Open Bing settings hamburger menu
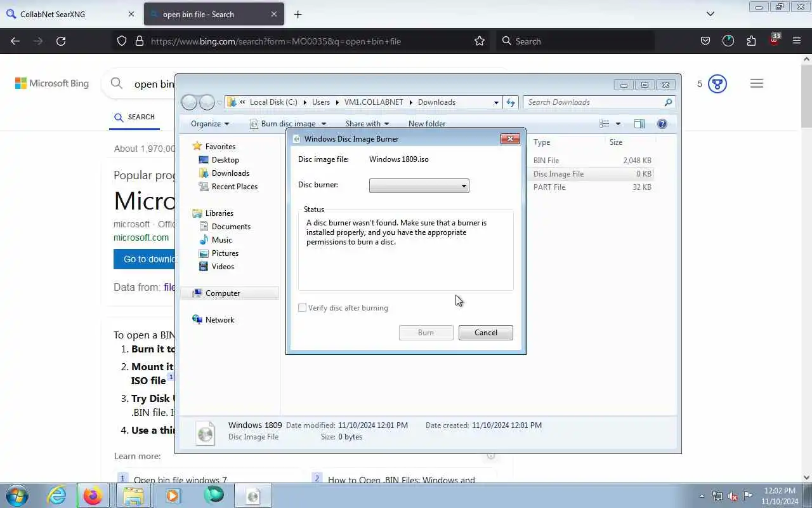 point(756,83)
